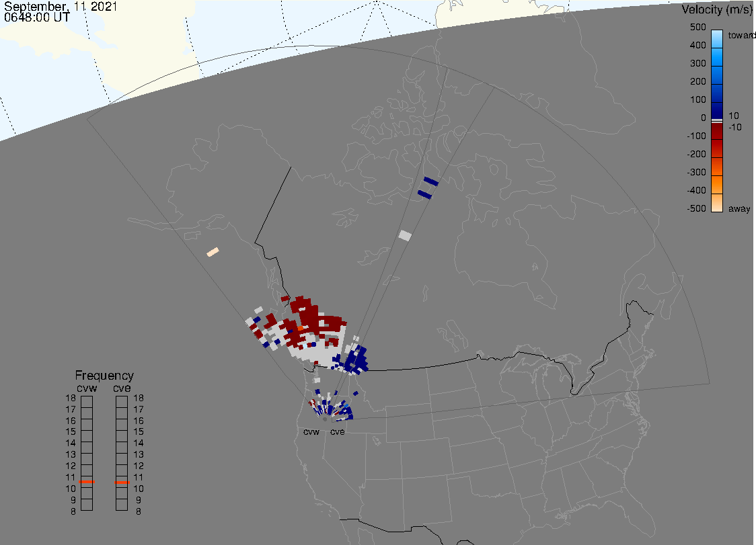The width and height of the screenshot is (756, 545).
Task: Click the '0648:00 UT' timestamp
Action: tap(37, 17)
